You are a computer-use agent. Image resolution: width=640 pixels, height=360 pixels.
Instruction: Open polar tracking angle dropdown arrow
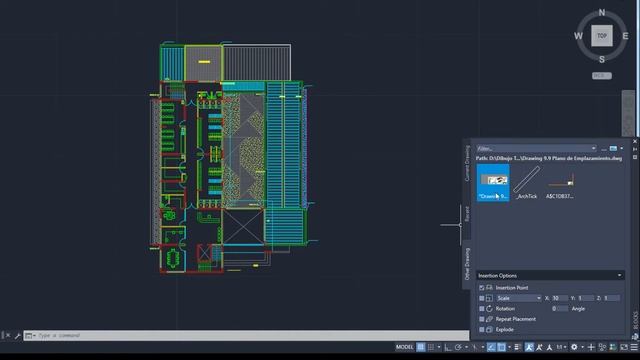(467, 347)
